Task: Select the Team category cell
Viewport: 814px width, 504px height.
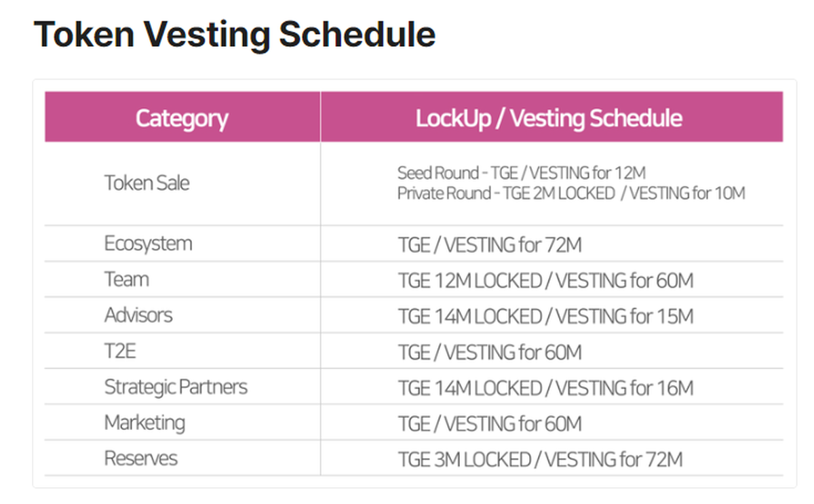Action: click(x=126, y=279)
